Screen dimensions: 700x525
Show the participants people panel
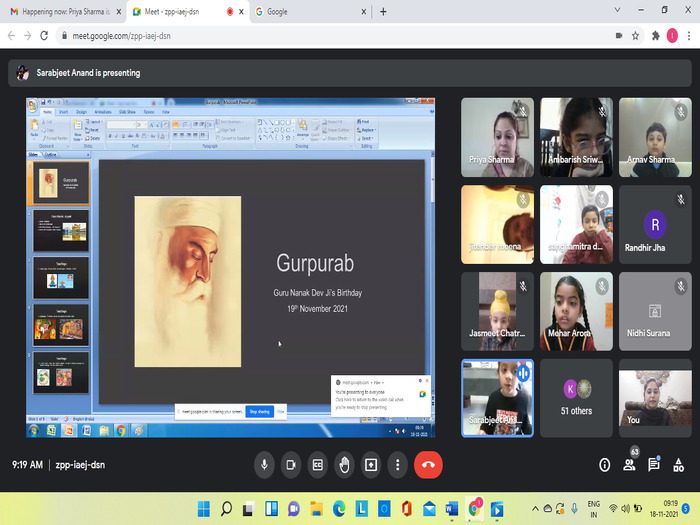[629, 465]
